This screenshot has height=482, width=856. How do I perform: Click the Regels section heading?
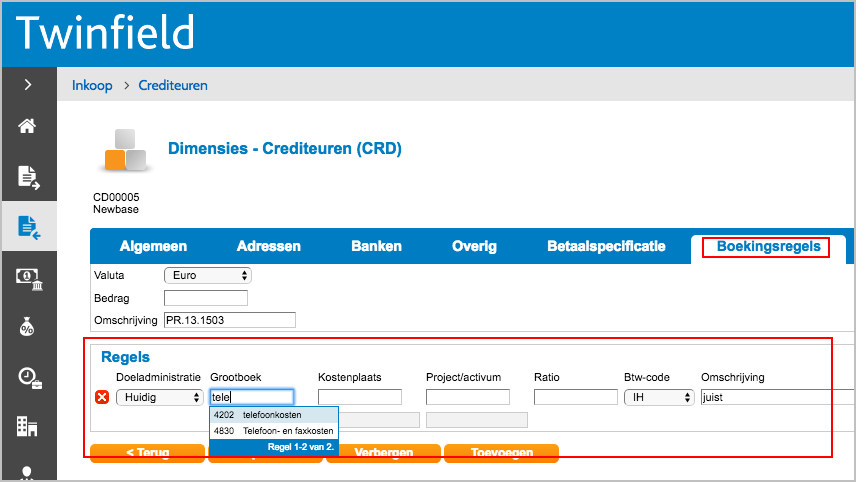[x=125, y=357]
